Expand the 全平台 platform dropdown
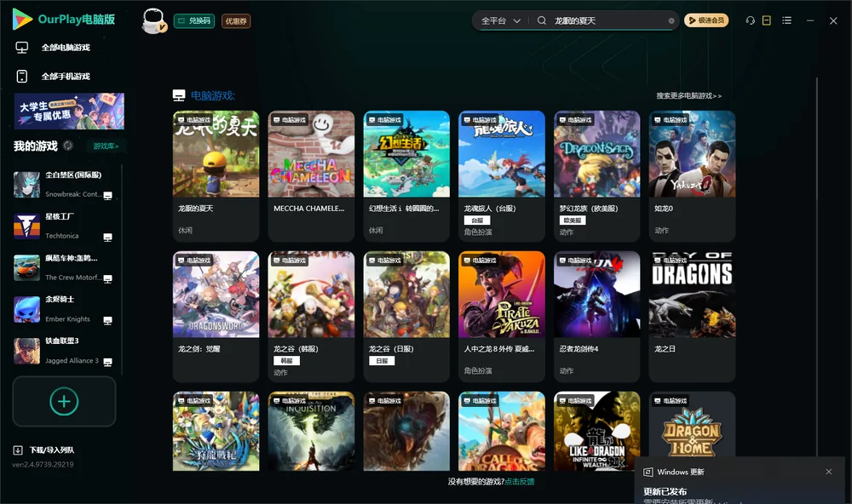 pyautogui.click(x=500, y=20)
